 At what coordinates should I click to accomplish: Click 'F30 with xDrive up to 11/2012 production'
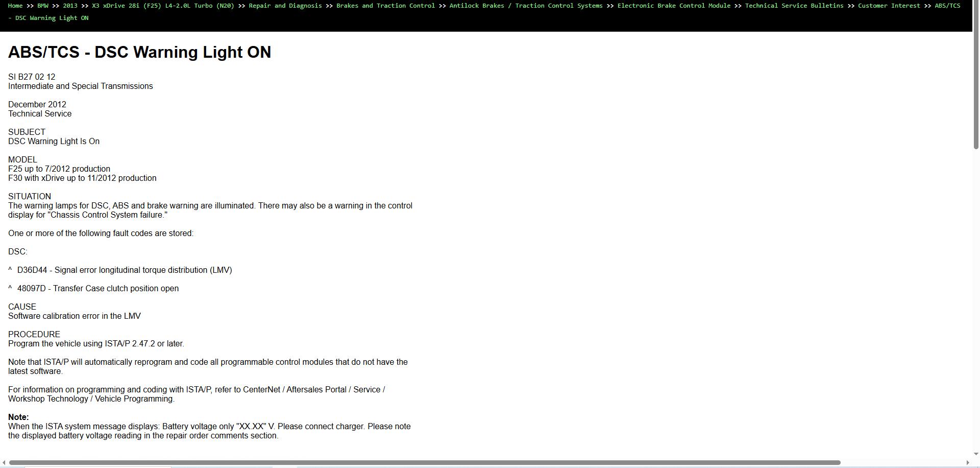tap(82, 178)
